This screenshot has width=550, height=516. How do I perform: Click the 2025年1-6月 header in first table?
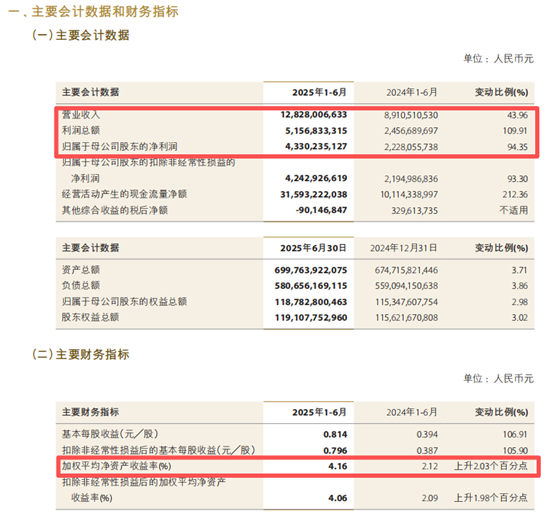319,92
